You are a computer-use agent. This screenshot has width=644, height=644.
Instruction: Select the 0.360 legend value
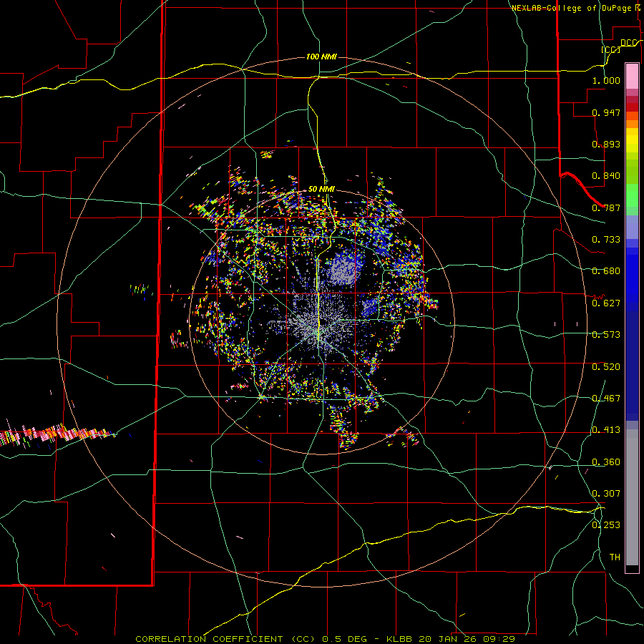(606, 462)
